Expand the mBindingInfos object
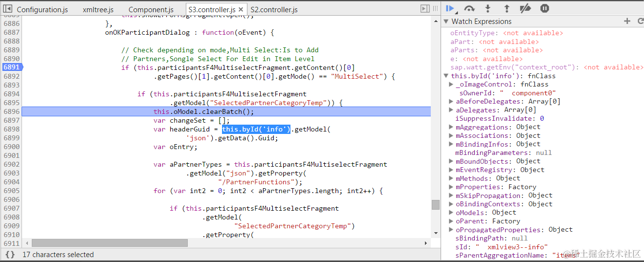644x262 pixels. point(452,144)
